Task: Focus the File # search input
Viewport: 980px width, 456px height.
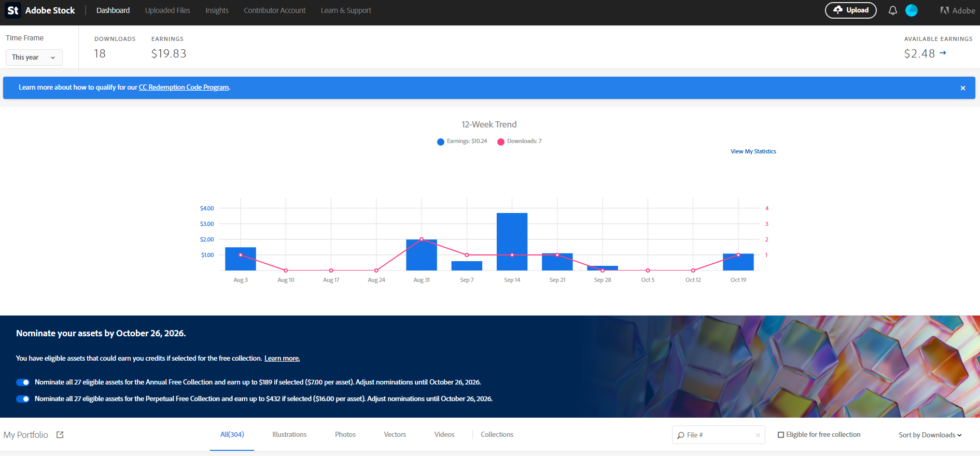Action: coord(719,435)
